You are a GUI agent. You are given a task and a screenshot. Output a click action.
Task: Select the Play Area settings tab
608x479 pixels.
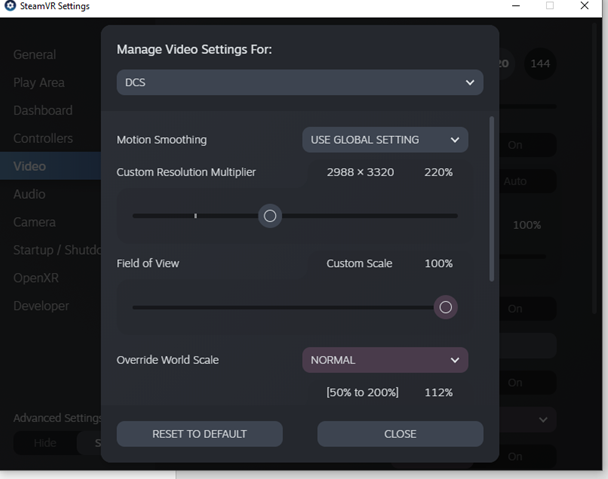[x=39, y=83]
